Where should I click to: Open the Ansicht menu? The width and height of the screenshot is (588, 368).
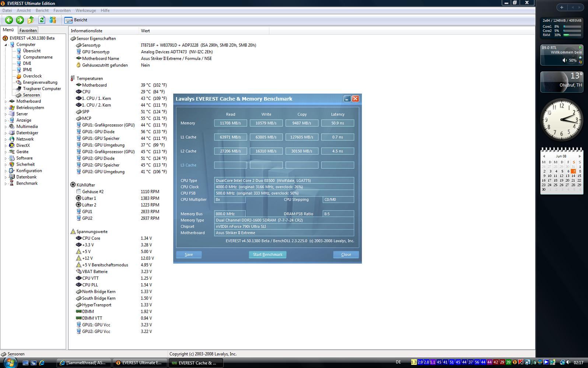coord(24,10)
